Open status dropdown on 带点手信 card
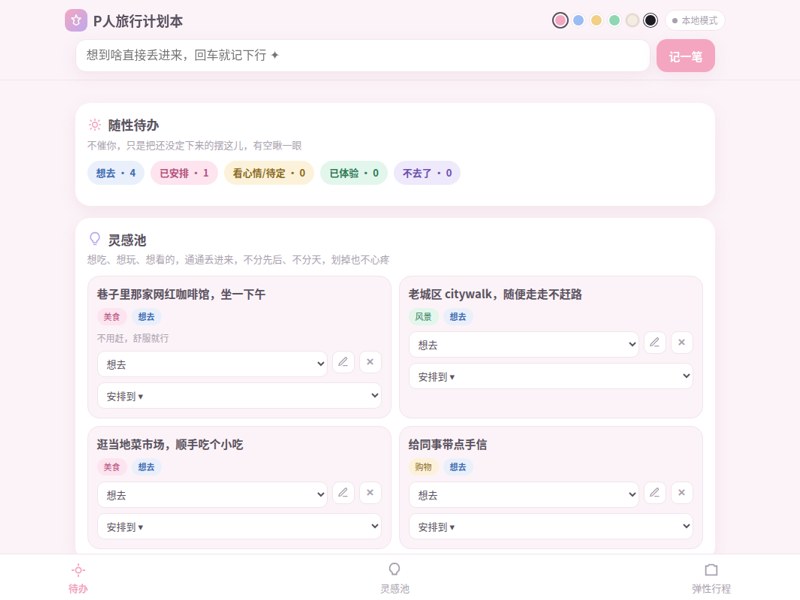 point(524,494)
